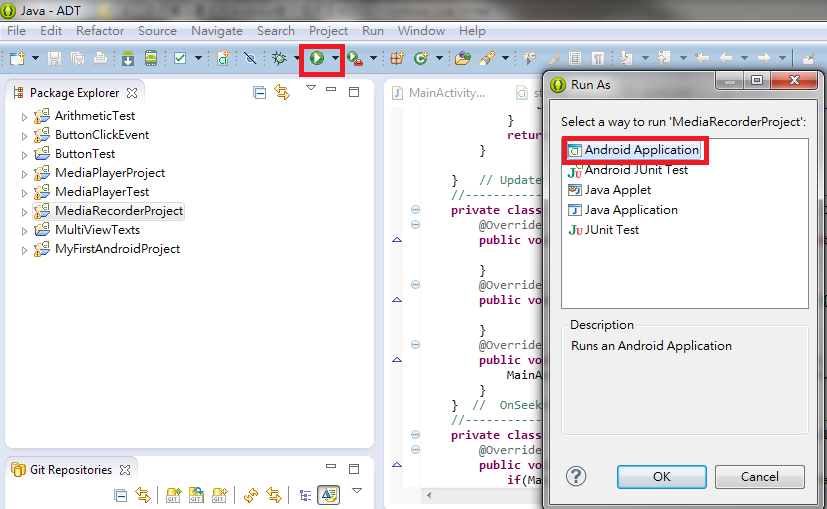Open dropdown arrow next to New icon
827x509 pixels.
35,58
